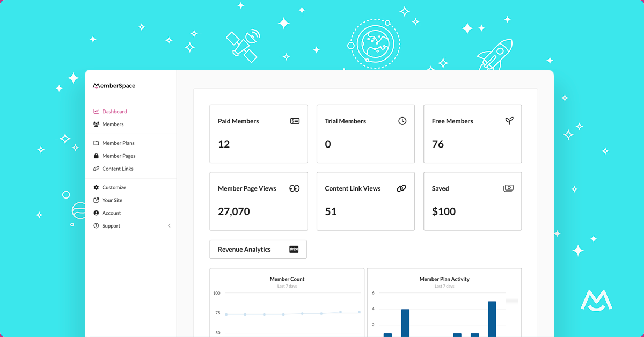The height and width of the screenshot is (337, 644).
Task: Click the card icon on Paid Members
Action: point(295,121)
